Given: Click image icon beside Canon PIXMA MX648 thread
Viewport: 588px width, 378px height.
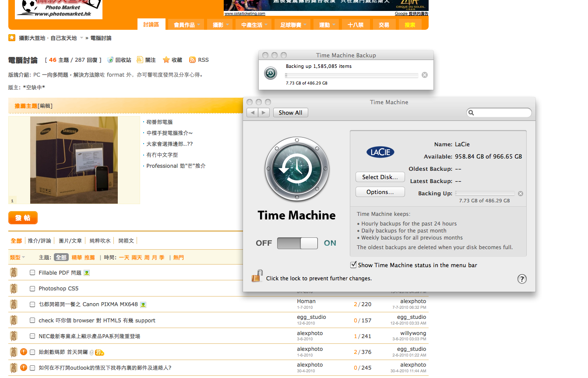Looking at the screenshot, I should pyautogui.click(x=143, y=304).
